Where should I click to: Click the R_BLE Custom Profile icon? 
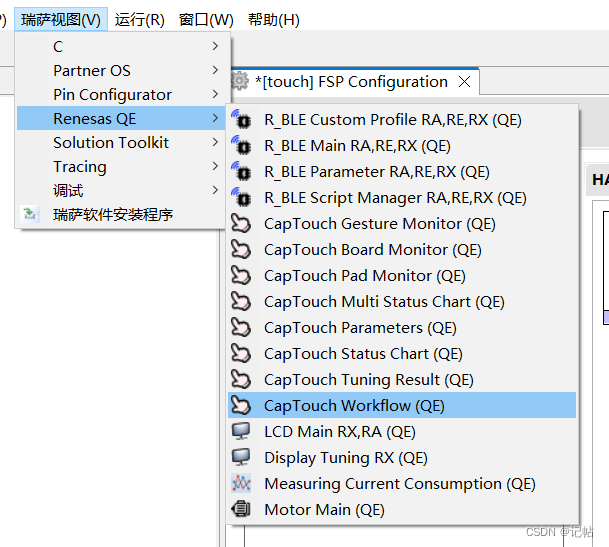[x=241, y=120]
